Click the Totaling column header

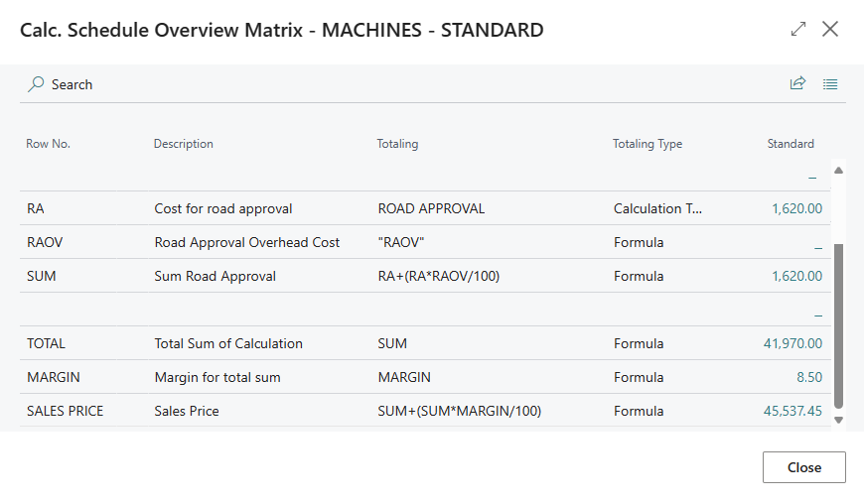click(397, 144)
